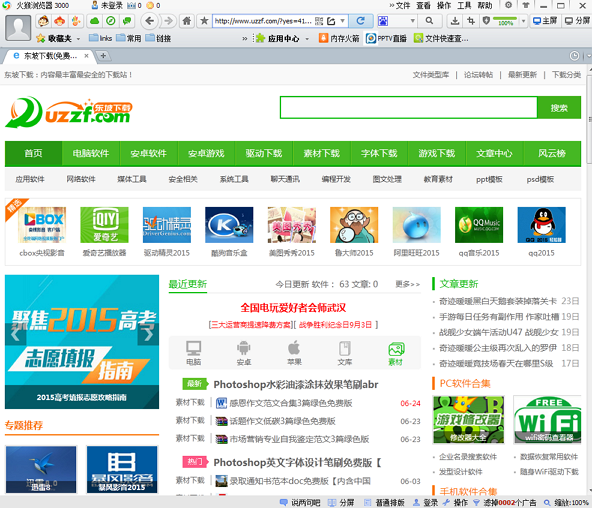Image resolution: width=592 pixels, height=508 pixels.
Task: Open the 酷狗音乐盒 software thumbnail
Action: point(229,225)
